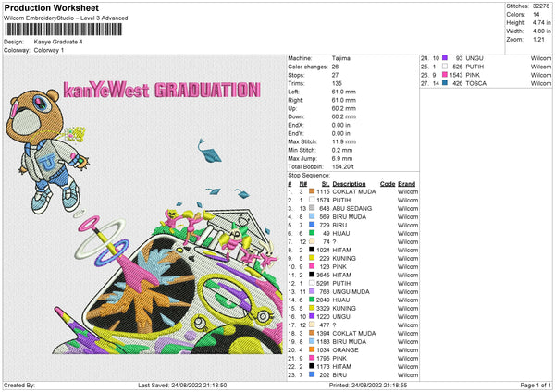Select the design name Kanye Graduate 4
The image size is (555, 392).
pyautogui.click(x=58, y=42)
